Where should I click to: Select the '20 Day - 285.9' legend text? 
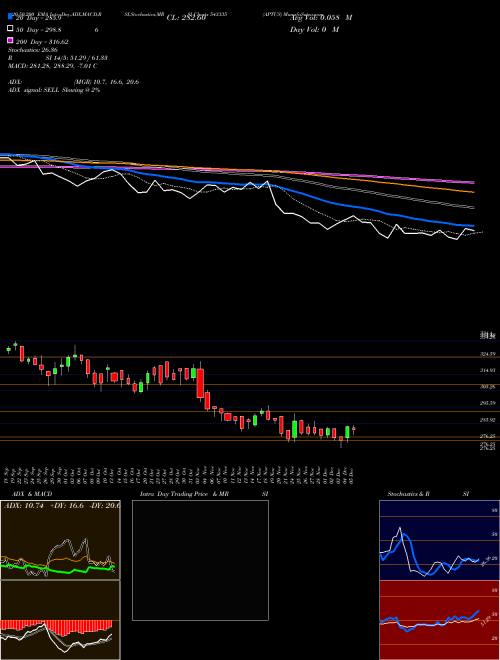[39, 18]
